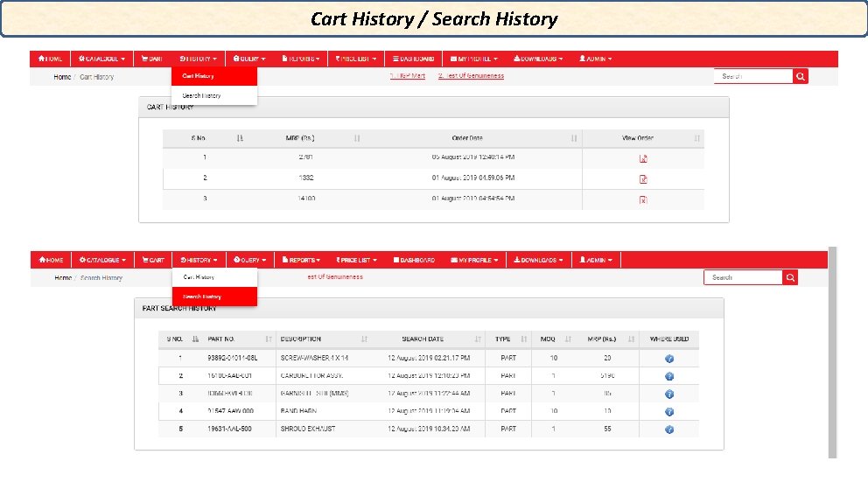
Task: Click the vertical scrollbar beside Search History page
Action: 833,353
